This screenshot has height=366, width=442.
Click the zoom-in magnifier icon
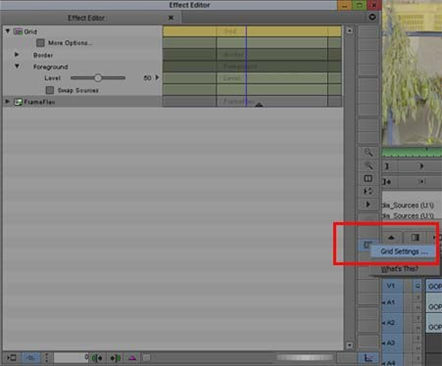click(x=368, y=153)
